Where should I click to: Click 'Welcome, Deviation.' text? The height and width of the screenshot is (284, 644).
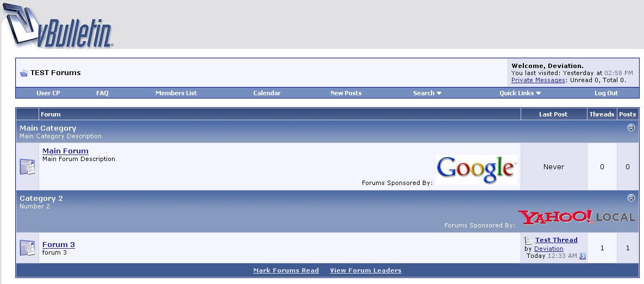click(547, 66)
